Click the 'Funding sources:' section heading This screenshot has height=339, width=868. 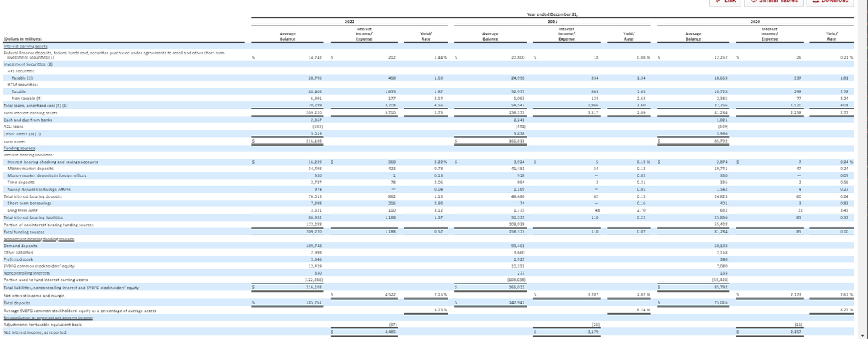(x=19, y=148)
